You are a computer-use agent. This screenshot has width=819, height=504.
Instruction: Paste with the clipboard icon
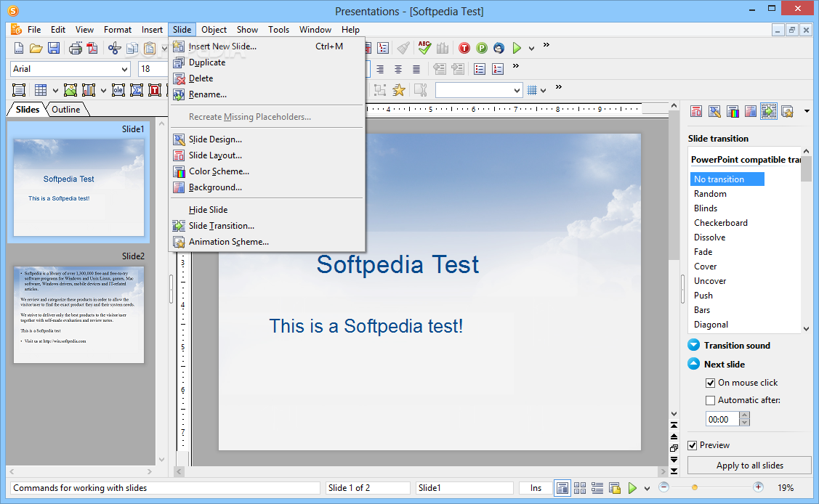150,49
